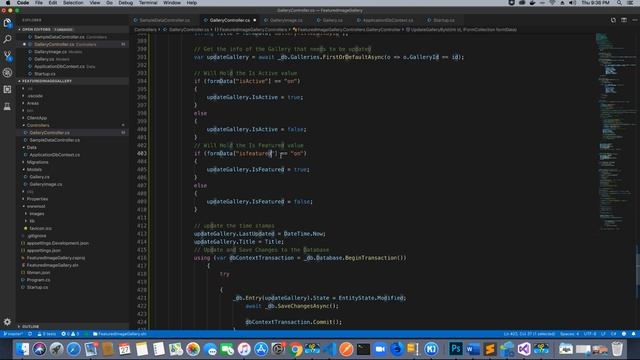Image resolution: width=640 pixels, height=360 pixels.
Task: Click the Open Changes icon in editor toolbar
Action: pyautogui.click(x=613, y=20)
